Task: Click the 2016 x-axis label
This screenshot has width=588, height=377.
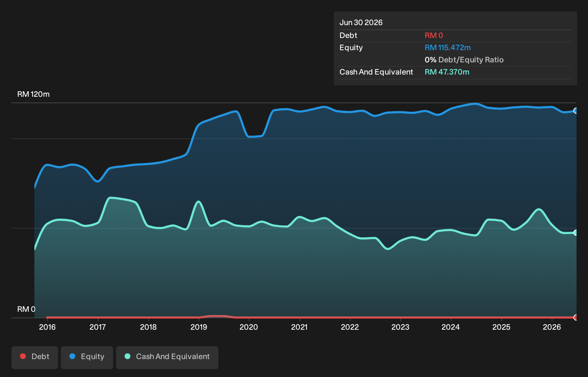Action: pos(47,327)
